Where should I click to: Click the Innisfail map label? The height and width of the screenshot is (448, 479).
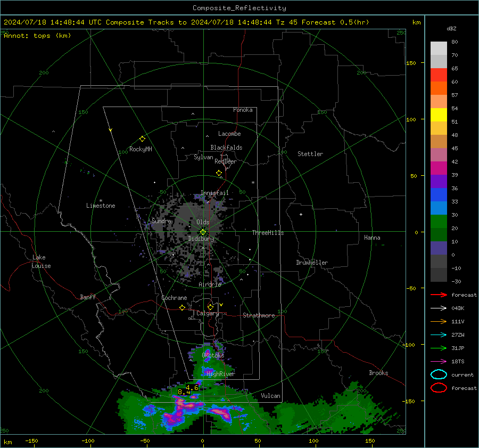pos(214,193)
